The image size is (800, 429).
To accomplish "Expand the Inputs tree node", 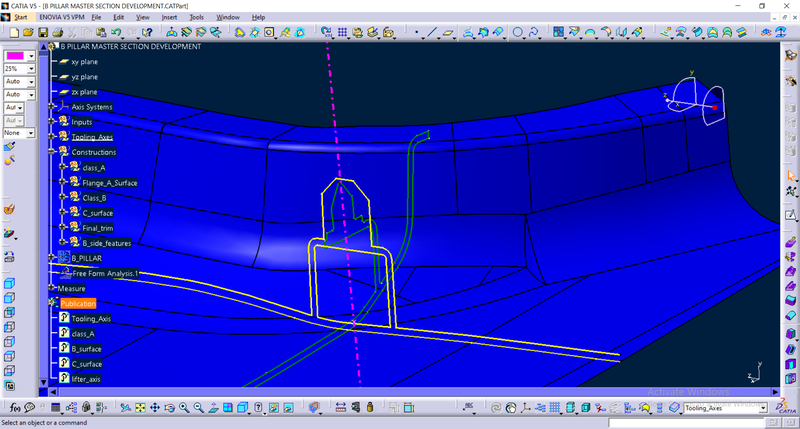I will 52,122.
